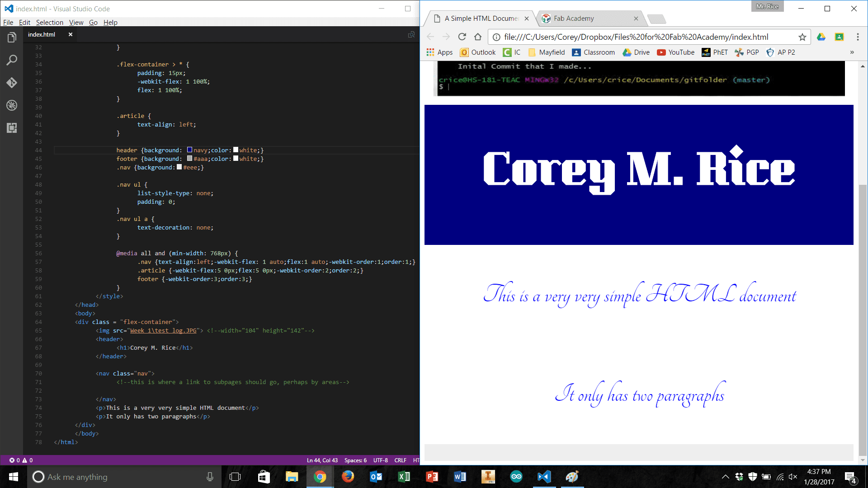Toggle the muted volume icon in tray
Screen dimensions: 868x488
[x=793, y=477]
